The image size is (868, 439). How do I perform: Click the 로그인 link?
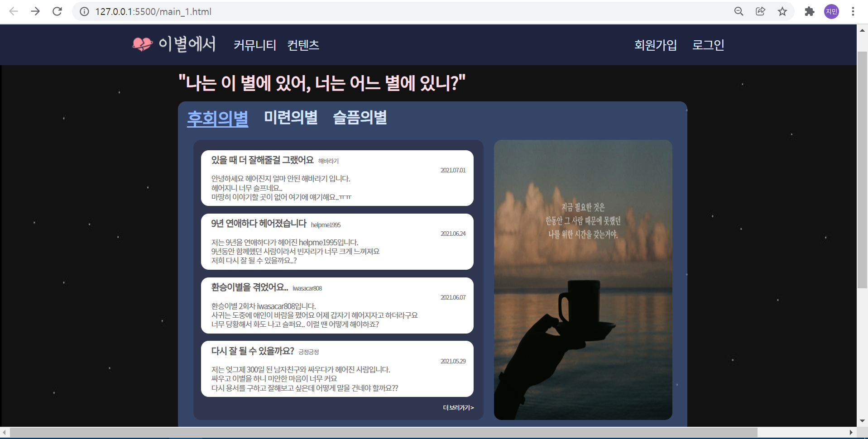tap(708, 45)
